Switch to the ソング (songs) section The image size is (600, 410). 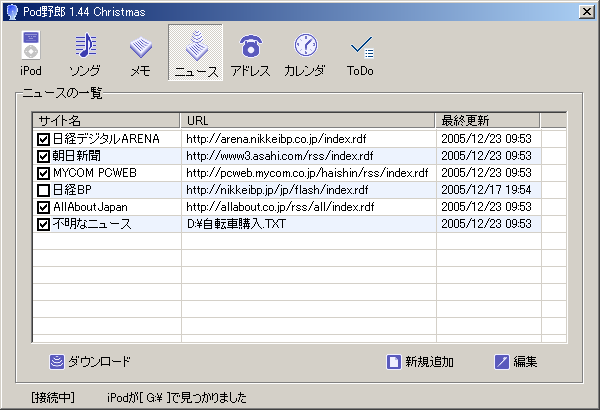coord(85,53)
